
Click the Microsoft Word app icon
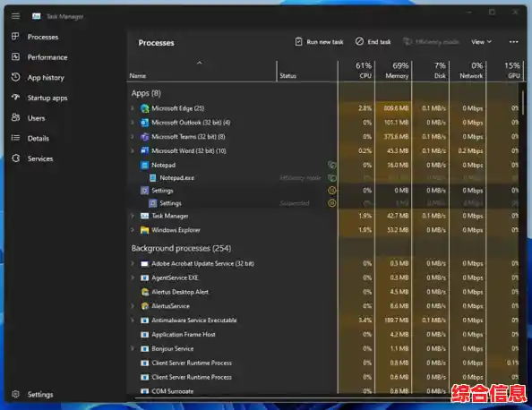coord(145,150)
